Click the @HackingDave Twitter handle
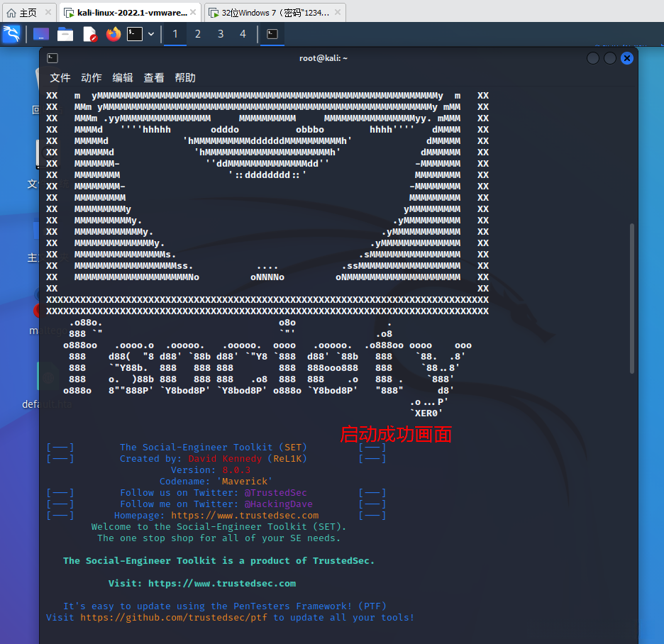 (x=278, y=504)
